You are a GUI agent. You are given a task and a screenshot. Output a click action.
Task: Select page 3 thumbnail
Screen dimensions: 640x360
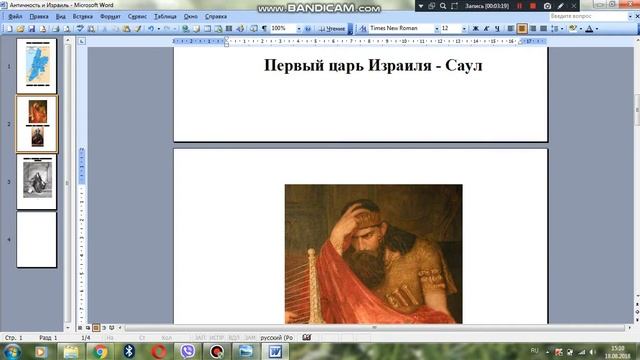click(x=37, y=182)
